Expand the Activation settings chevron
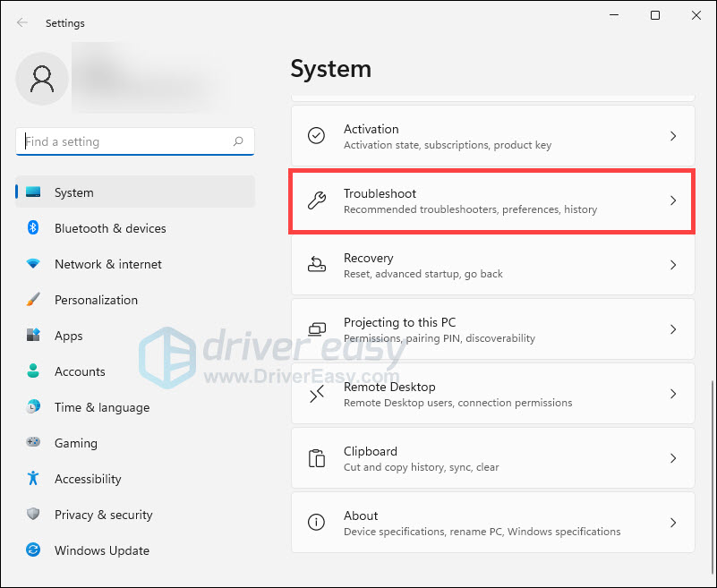This screenshot has width=717, height=588. tap(673, 136)
